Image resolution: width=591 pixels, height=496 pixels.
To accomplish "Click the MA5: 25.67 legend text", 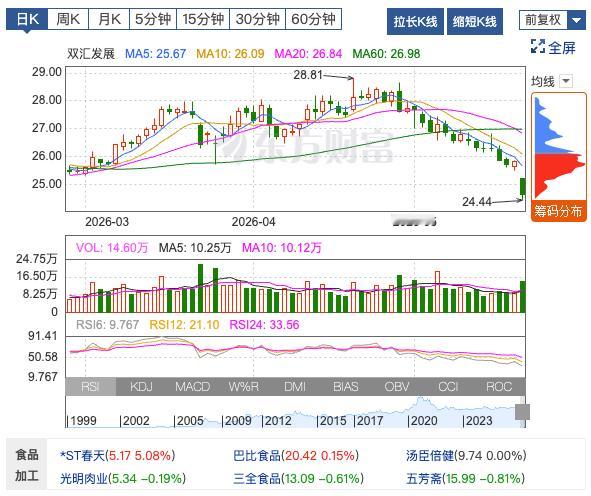I will pos(155,54).
